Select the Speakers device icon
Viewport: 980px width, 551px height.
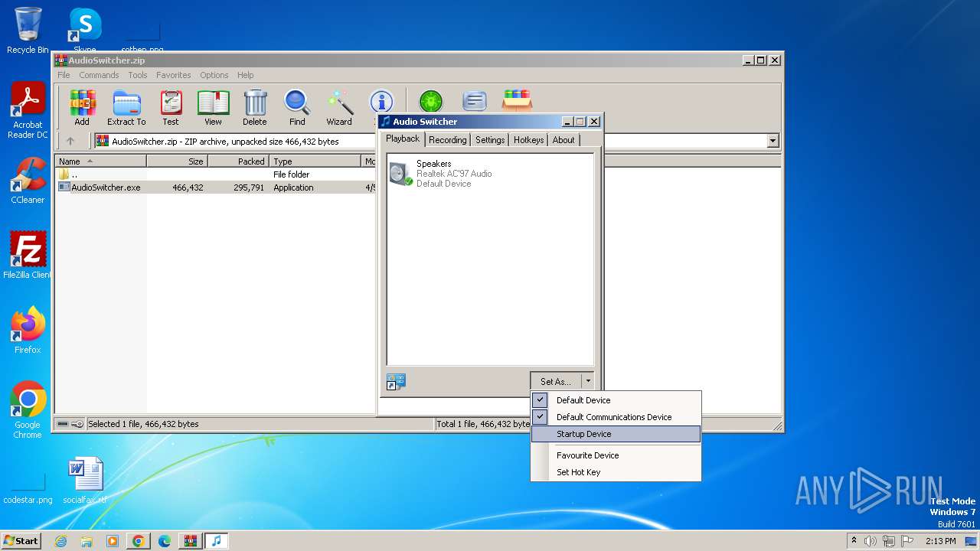(x=400, y=174)
